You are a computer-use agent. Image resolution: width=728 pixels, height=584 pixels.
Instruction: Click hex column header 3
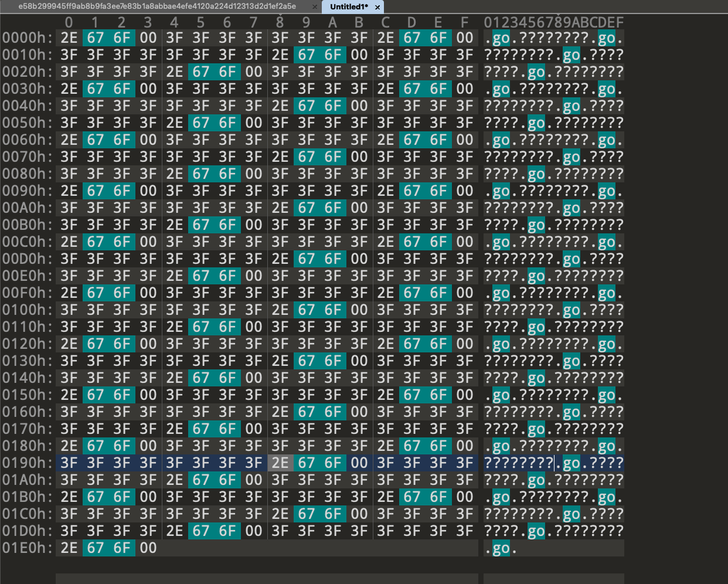point(149,23)
